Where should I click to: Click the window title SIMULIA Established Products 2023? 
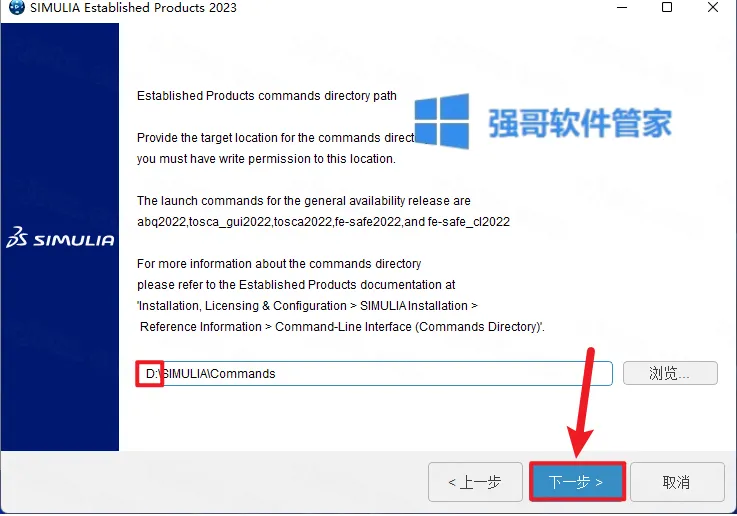(x=133, y=8)
